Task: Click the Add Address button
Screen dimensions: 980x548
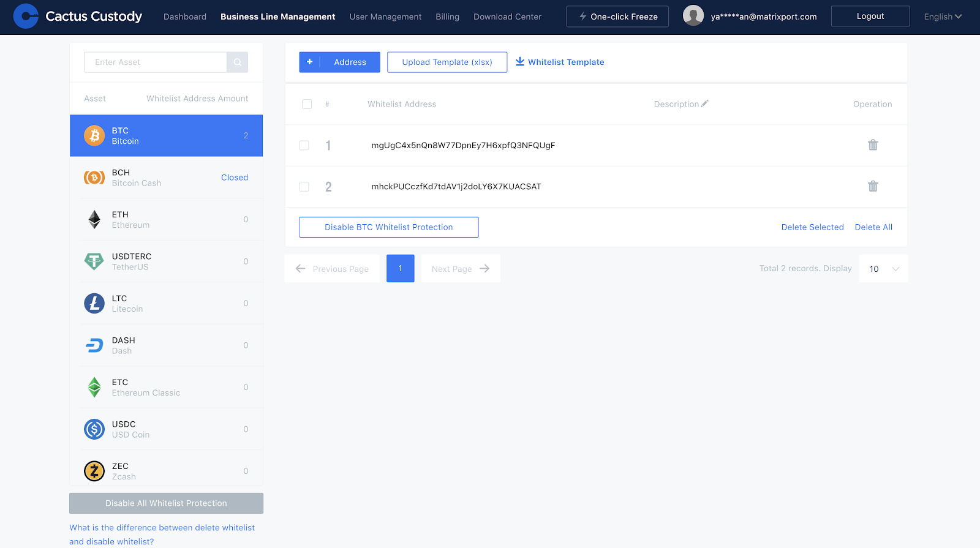Action: (x=339, y=62)
